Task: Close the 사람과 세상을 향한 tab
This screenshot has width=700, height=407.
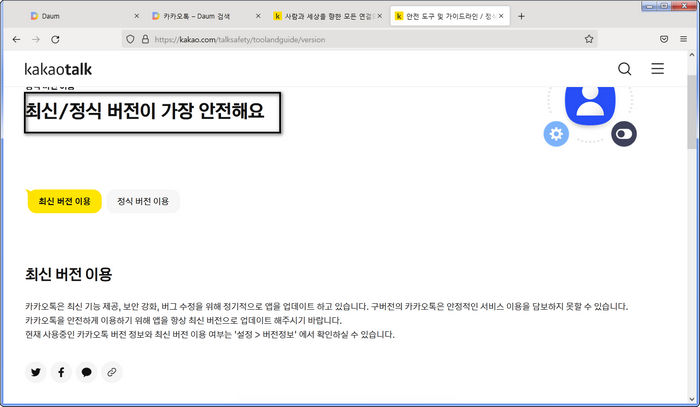Action: (379, 16)
